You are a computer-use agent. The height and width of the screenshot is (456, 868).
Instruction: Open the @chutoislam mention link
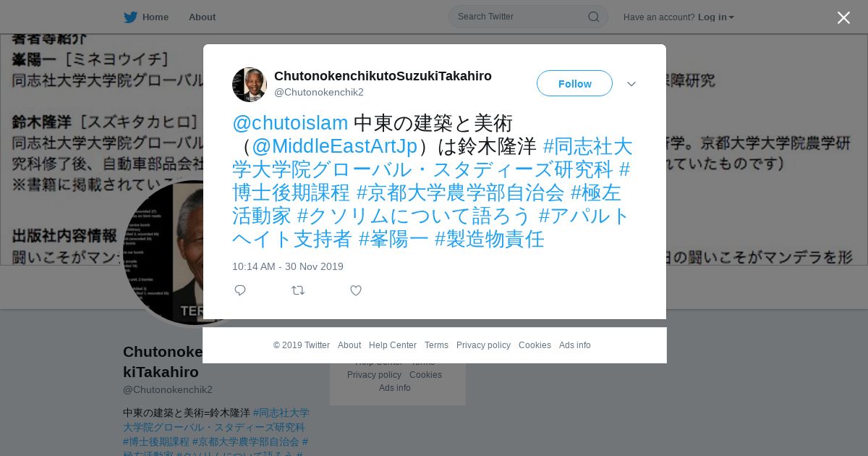coord(290,123)
